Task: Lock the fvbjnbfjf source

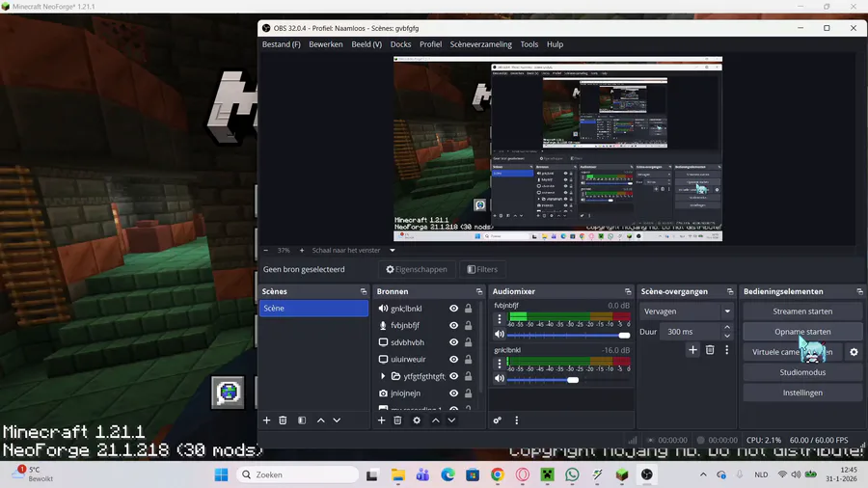Action: pos(469,325)
